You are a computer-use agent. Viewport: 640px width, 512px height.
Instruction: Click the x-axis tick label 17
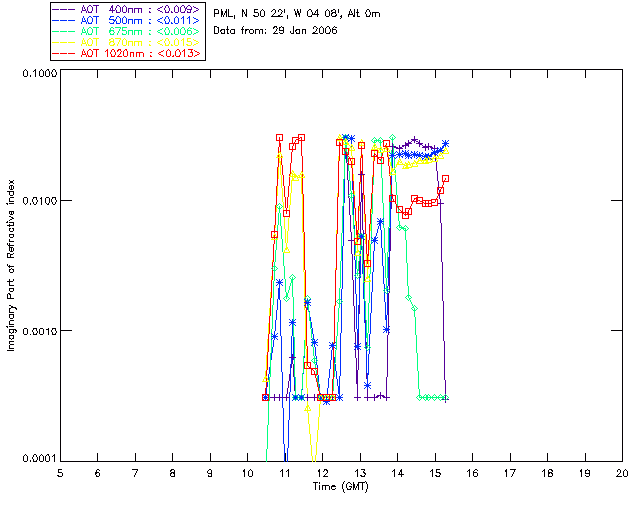pyautogui.click(x=509, y=472)
